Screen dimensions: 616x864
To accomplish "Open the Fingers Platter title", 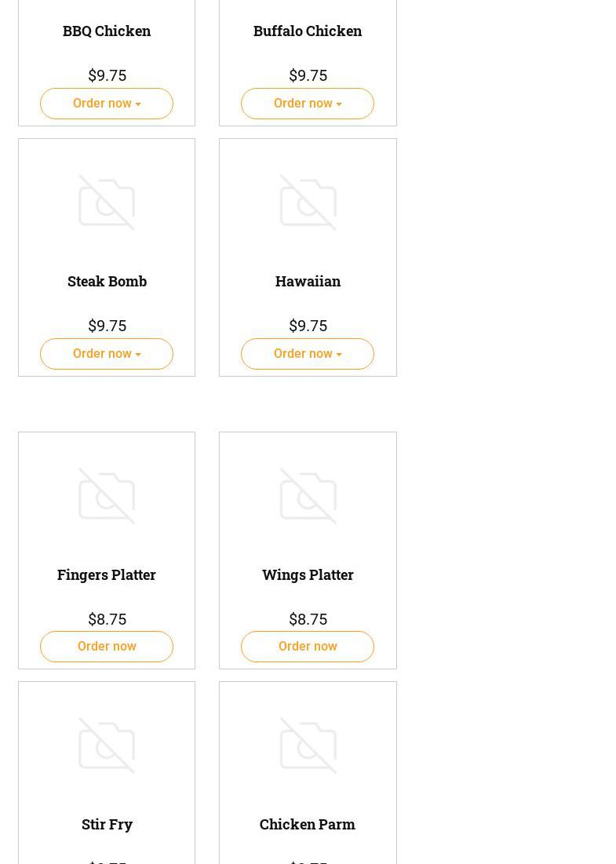I will [107, 574].
